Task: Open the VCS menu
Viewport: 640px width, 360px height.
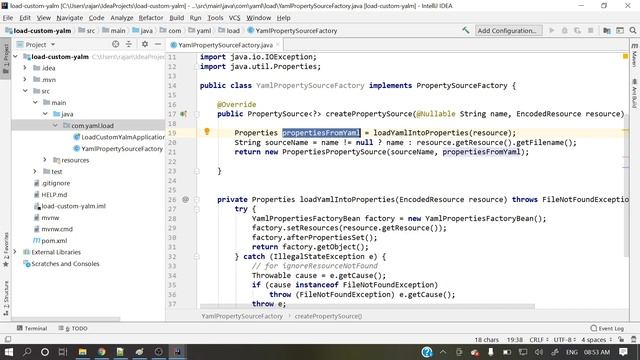Action: (234, 18)
